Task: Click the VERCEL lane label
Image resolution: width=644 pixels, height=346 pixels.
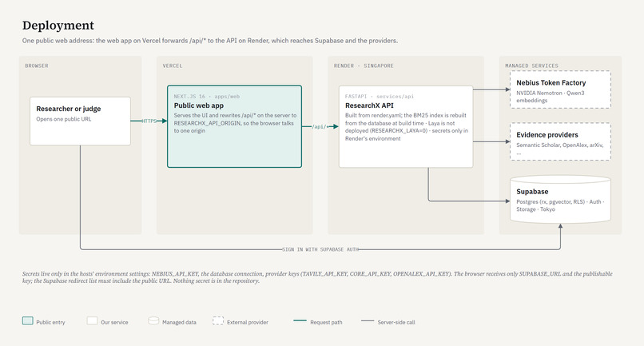Action: [173, 66]
